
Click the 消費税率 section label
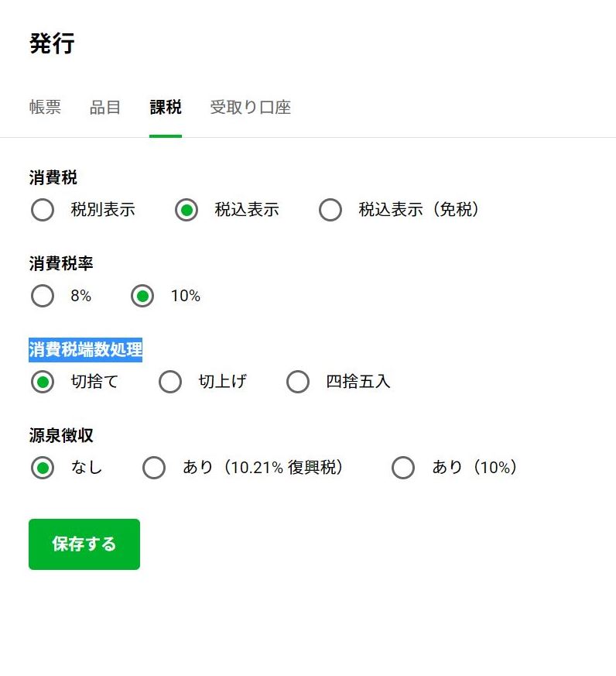pyautogui.click(x=61, y=264)
